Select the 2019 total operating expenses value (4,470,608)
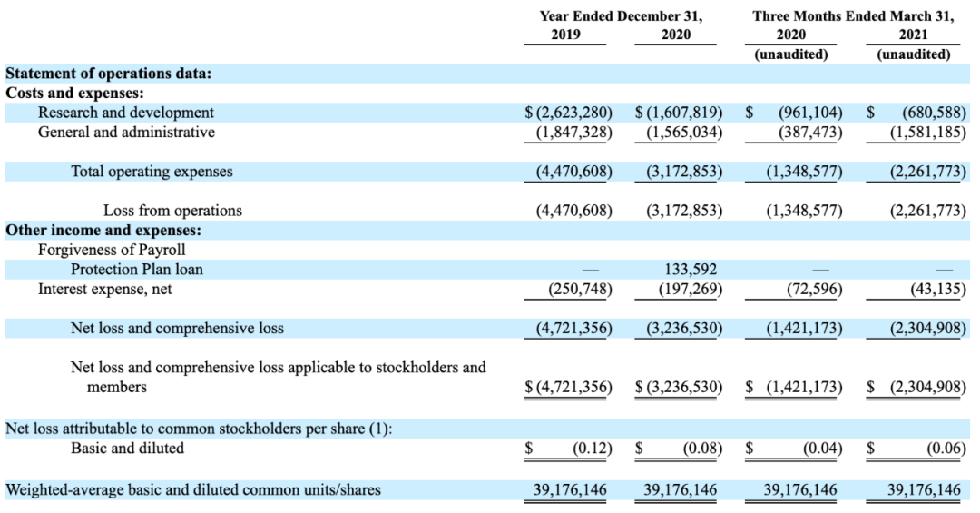The height and width of the screenshot is (513, 980). (x=573, y=172)
